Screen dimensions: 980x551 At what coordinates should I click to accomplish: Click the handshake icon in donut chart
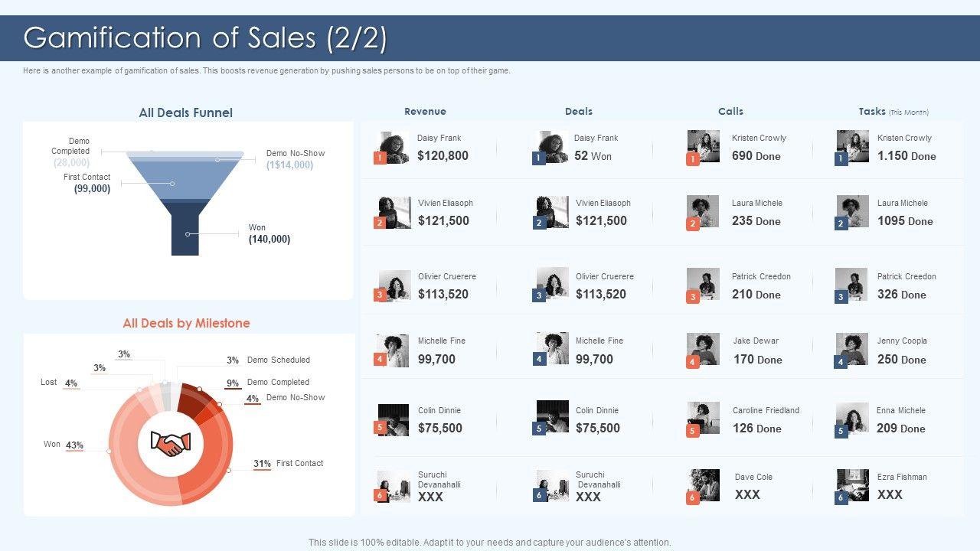[x=171, y=443]
